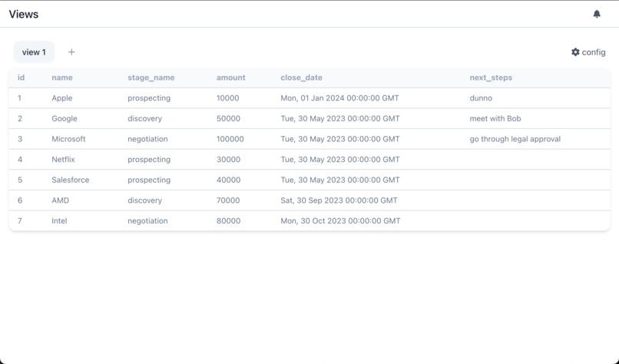The height and width of the screenshot is (364, 619).
Task: Select the AMD name cell
Action: pyautogui.click(x=61, y=200)
